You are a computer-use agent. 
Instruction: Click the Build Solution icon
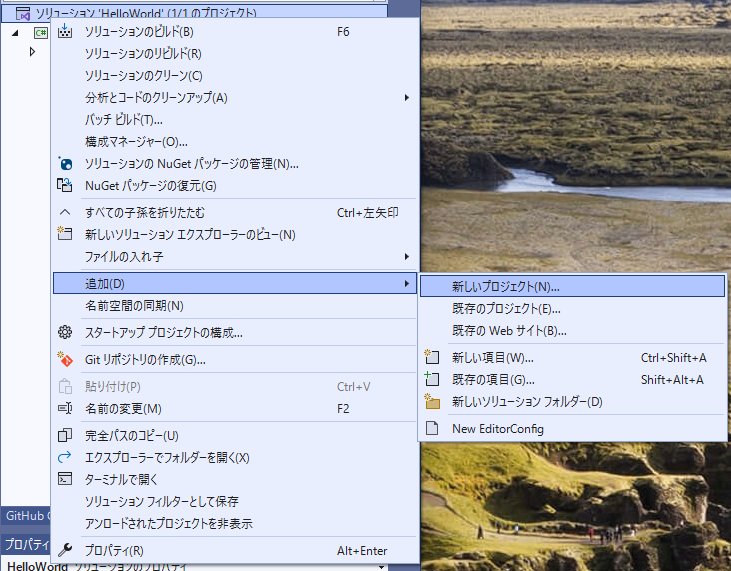65,32
